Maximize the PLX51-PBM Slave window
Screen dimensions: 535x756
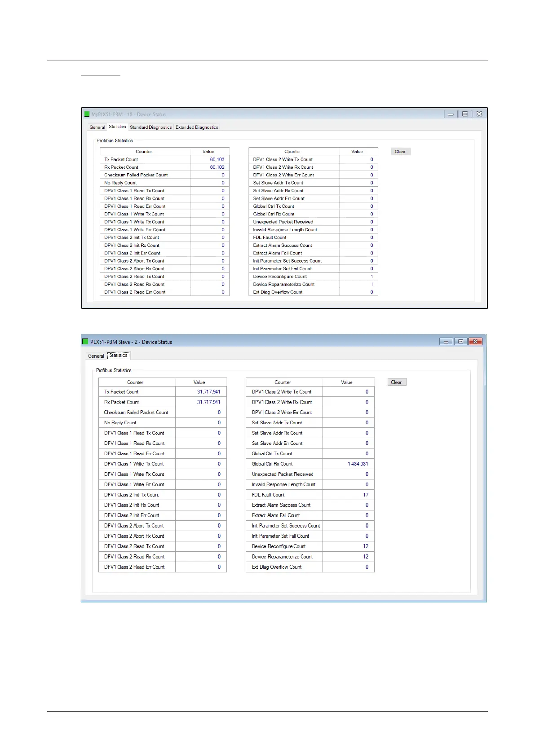[x=460, y=342]
